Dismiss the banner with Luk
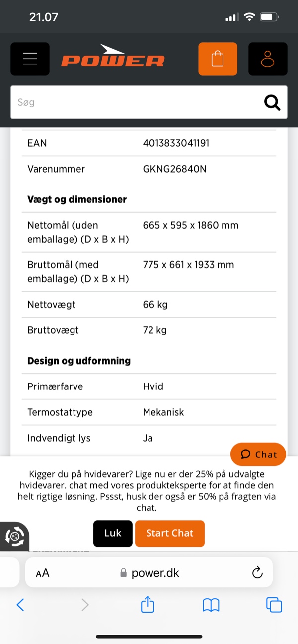Screen dimensions: 298x644 click(113, 533)
